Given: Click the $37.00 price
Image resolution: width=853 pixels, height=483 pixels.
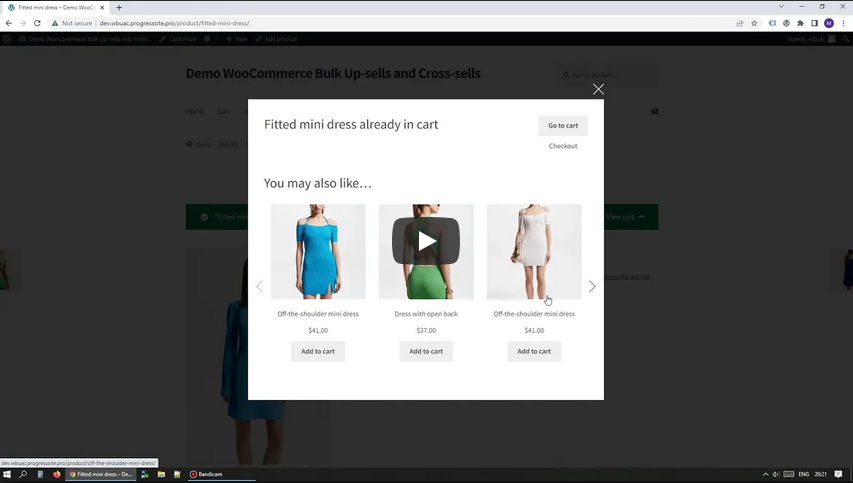Looking at the screenshot, I should click(426, 330).
